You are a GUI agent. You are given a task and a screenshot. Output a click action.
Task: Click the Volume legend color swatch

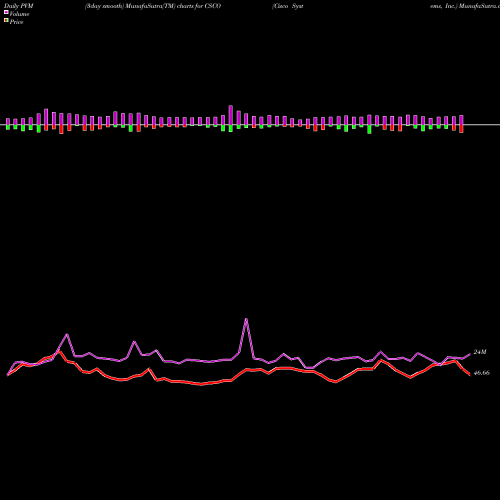coord(6,13)
